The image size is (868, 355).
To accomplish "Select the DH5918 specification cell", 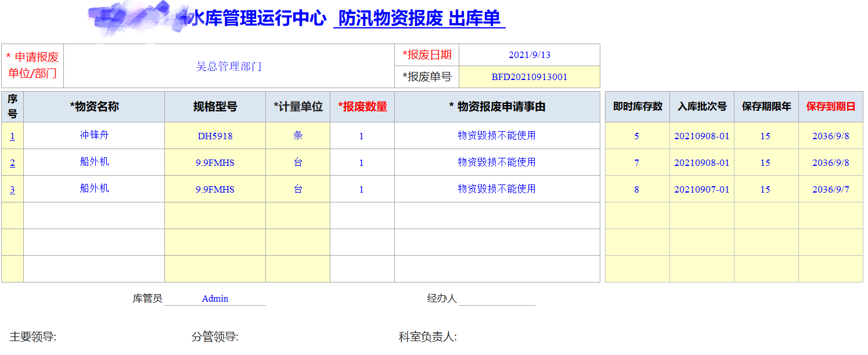I will [x=215, y=136].
